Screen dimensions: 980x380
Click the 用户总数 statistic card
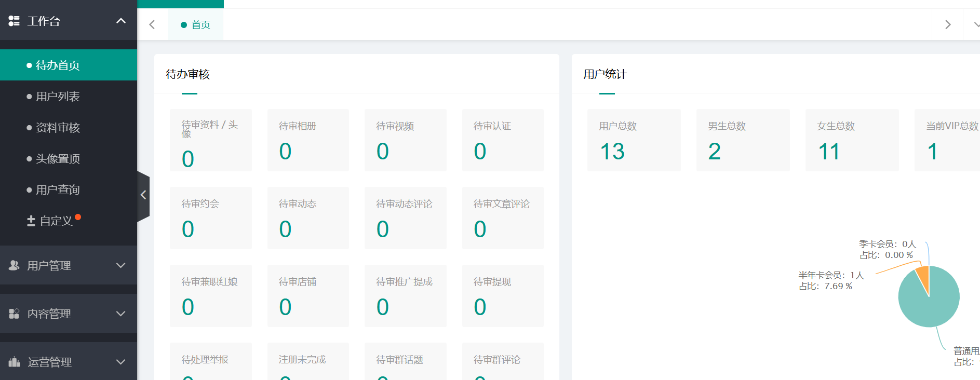click(634, 140)
